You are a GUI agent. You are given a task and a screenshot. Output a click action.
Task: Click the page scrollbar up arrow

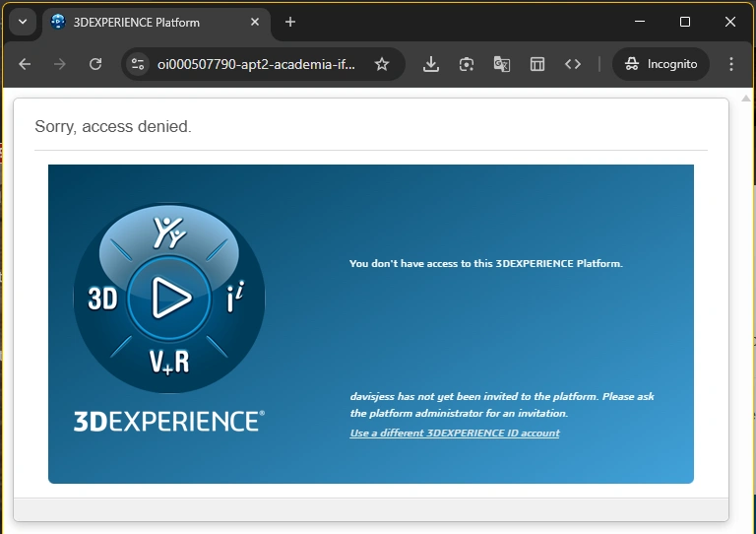(746, 98)
